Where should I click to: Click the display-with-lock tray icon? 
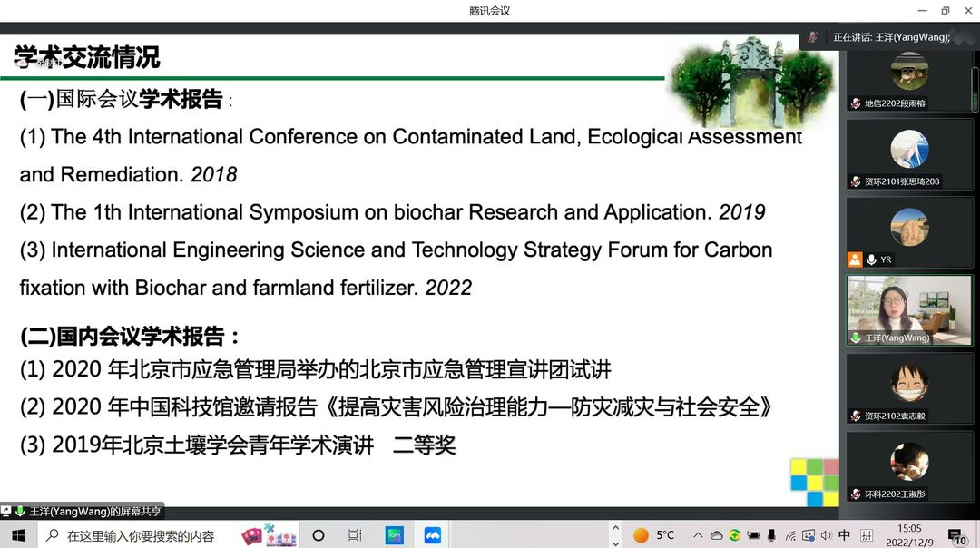[x=808, y=535]
